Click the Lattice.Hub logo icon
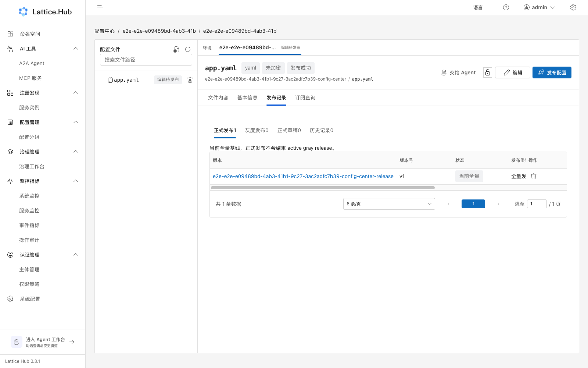Viewport: 588px width, 368px height. pos(23,12)
